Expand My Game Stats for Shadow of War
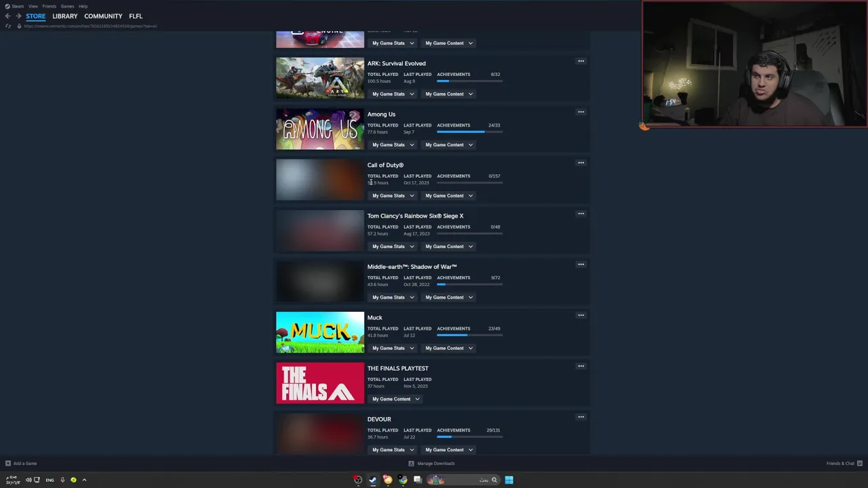Image resolution: width=868 pixels, height=488 pixels. (x=393, y=298)
